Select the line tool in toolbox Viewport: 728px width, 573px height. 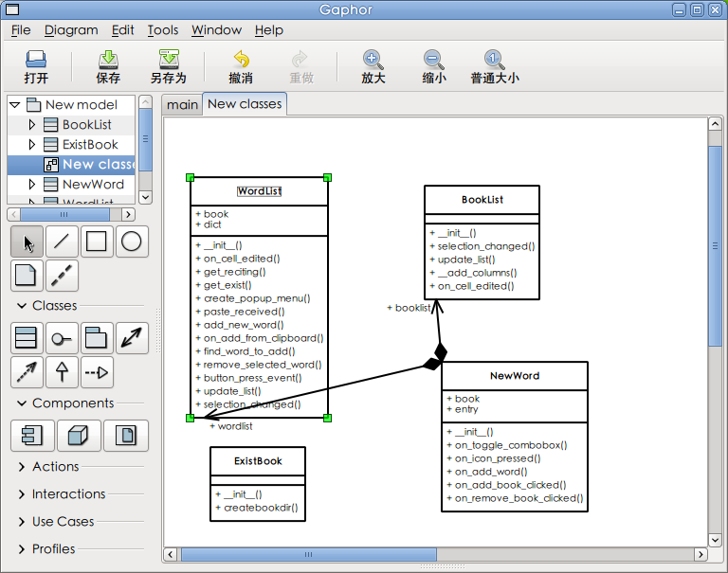62,242
